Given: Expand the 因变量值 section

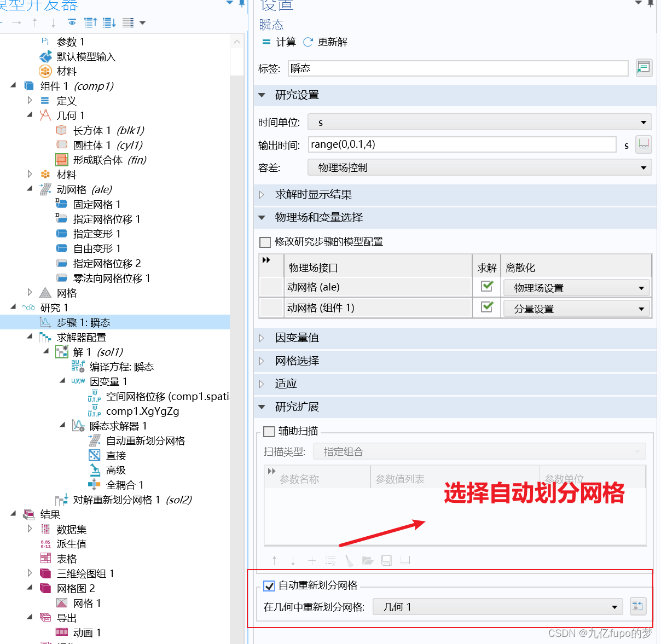Looking at the screenshot, I should click(262, 338).
